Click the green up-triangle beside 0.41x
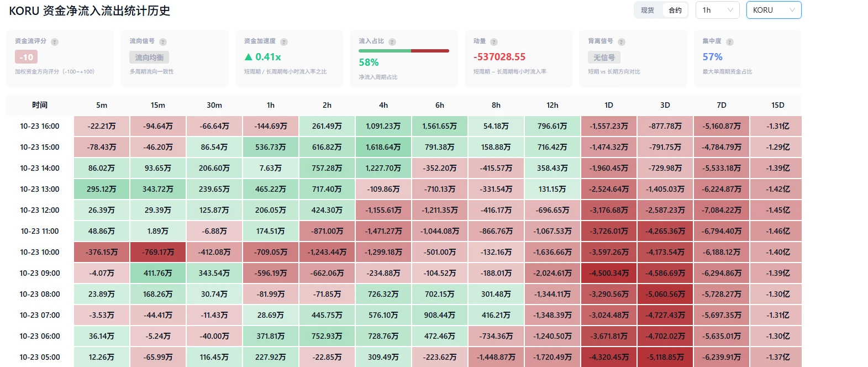The height and width of the screenshot is (367, 868). [249, 57]
